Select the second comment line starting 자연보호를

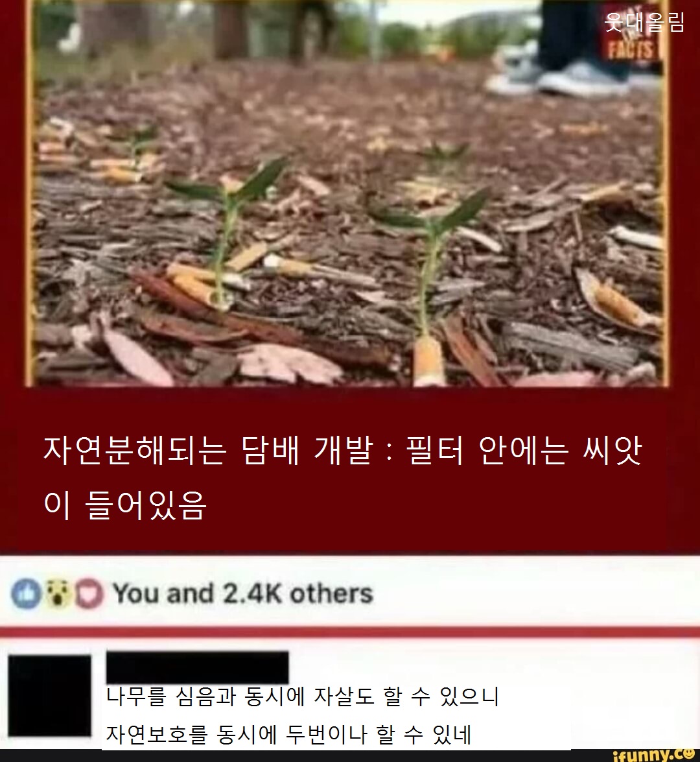[x=288, y=734]
